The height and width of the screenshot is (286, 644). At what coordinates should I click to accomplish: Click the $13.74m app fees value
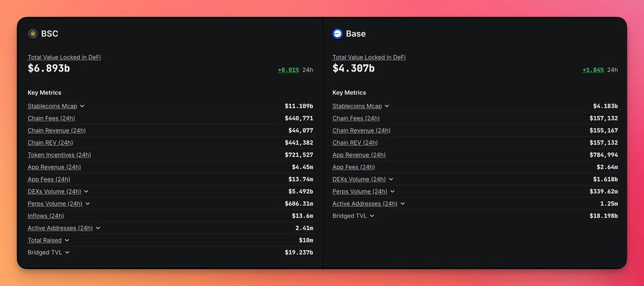pos(301,179)
